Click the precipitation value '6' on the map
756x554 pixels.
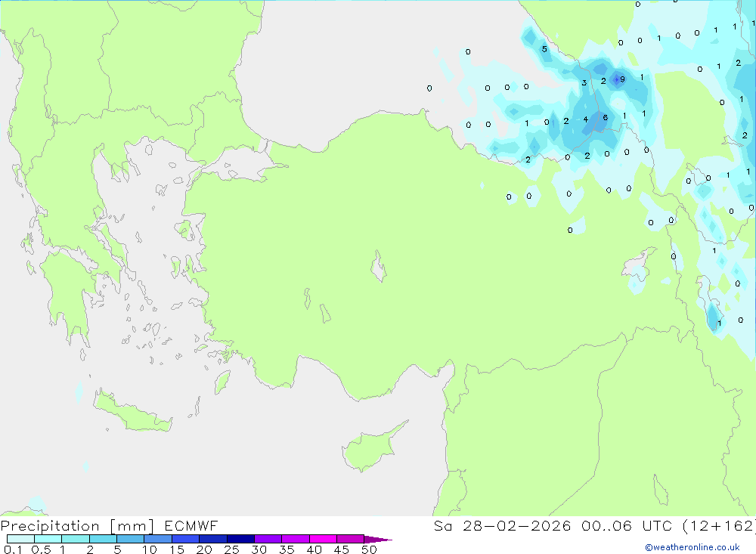[605, 117]
